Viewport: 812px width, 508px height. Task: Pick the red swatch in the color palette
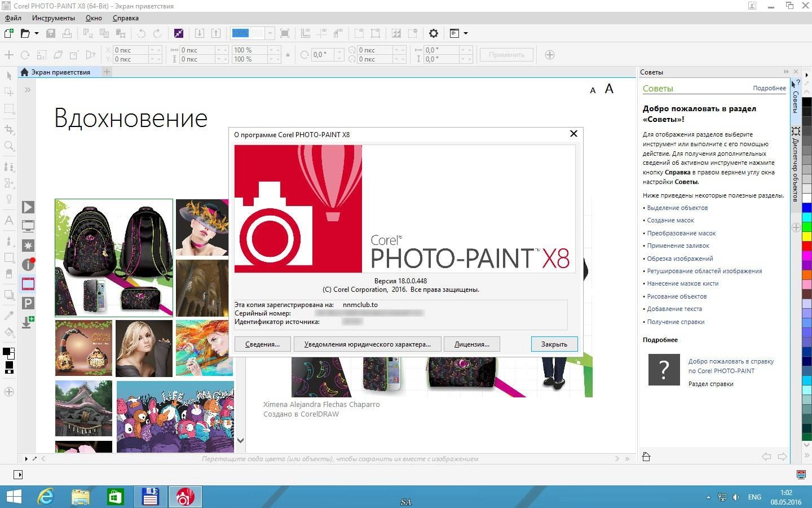pyautogui.click(x=807, y=246)
